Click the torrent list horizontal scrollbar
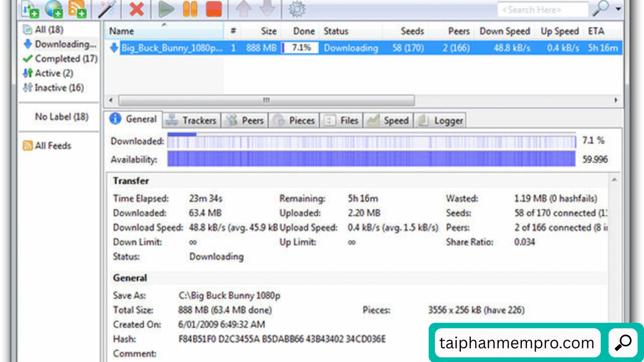 [x=267, y=101]
